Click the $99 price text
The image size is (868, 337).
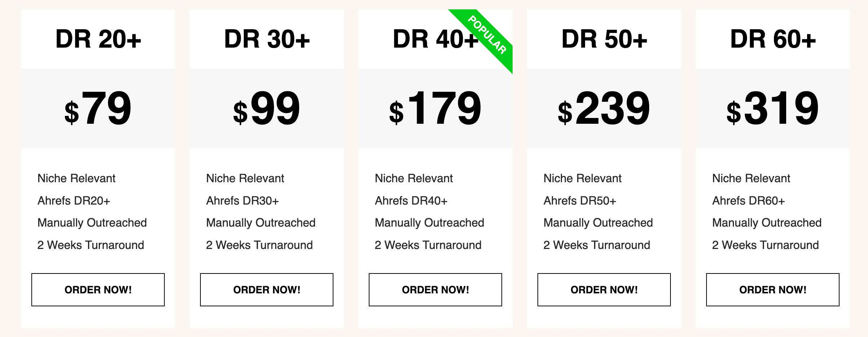pos(267,108)
